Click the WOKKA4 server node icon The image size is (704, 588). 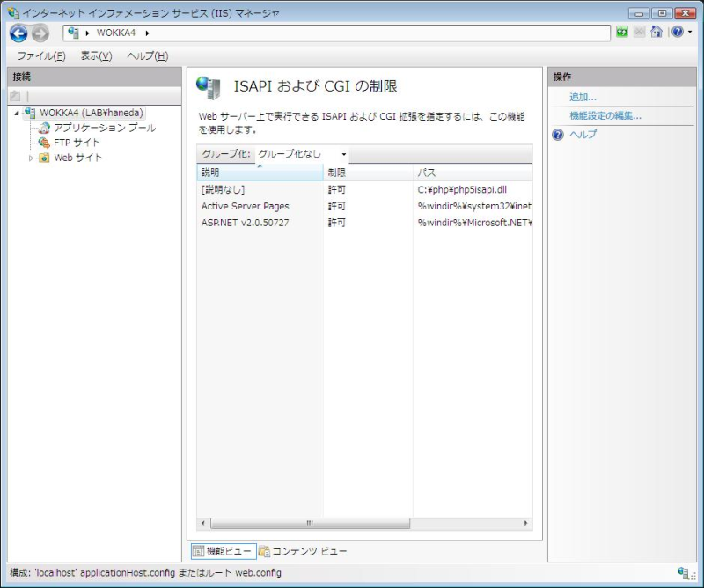click(30, 113)
